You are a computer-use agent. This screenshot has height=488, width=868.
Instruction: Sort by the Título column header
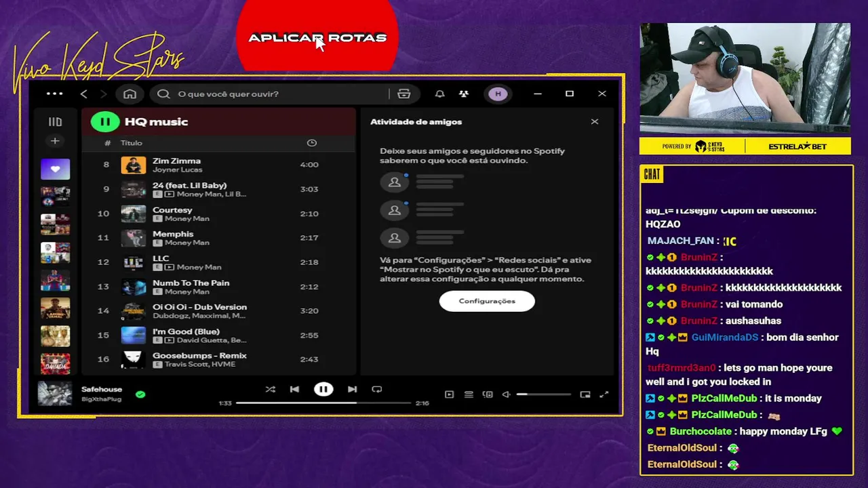click(132, 143)
